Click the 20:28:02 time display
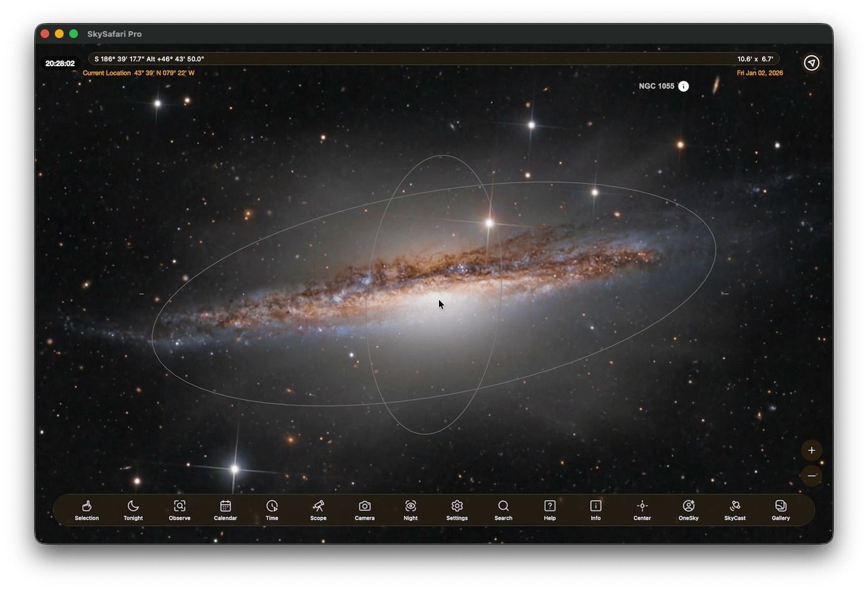The width and height of the screenshot is (868, 590). coord(60,63)
